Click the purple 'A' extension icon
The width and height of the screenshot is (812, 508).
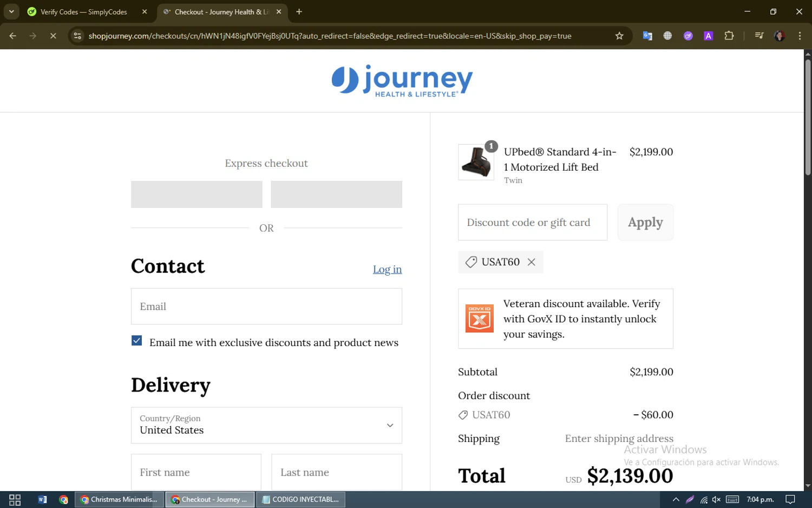tap(708, 36)
